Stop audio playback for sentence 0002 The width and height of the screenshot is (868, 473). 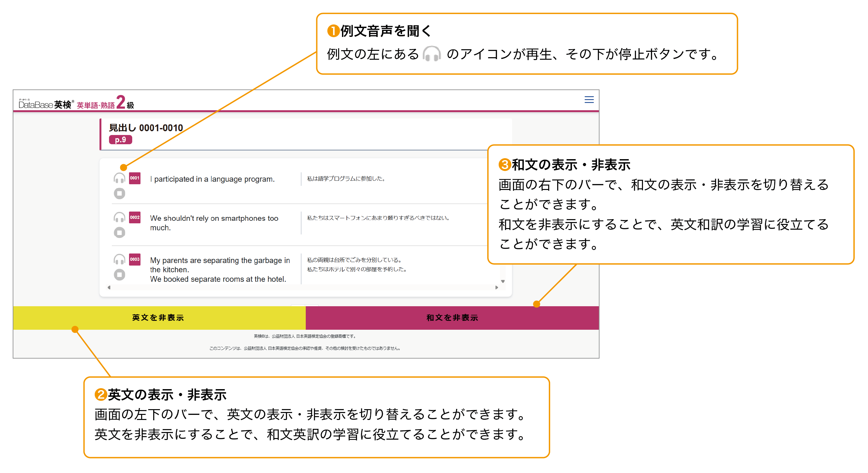click(x=119, y=233)
